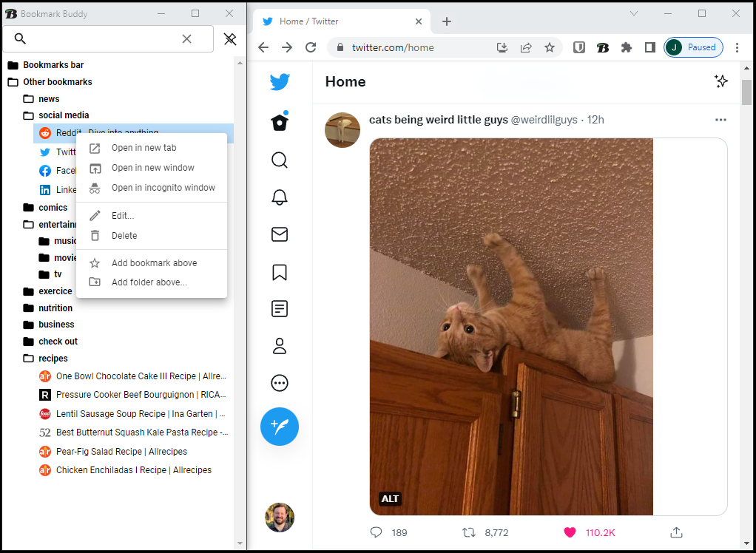Viewport: 756px width, 553px height.
Task: Bookmark this page with star icon
Action: 550,47
